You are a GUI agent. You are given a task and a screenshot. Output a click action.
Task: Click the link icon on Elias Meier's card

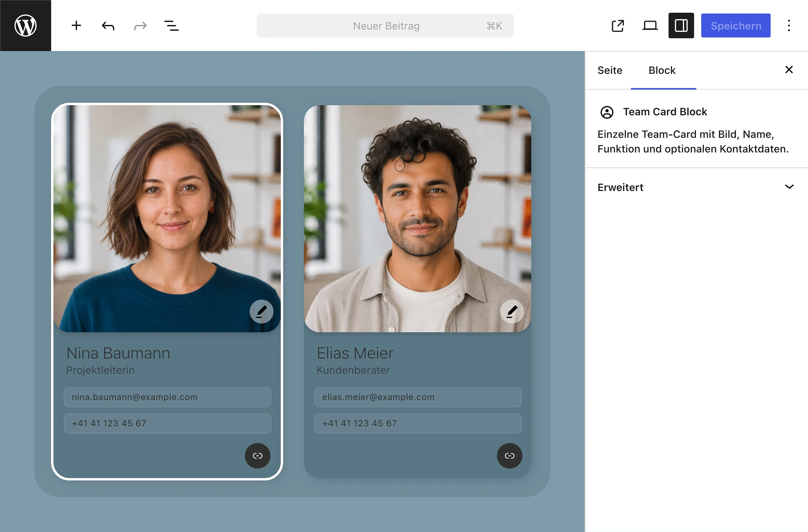coord(509,455)
